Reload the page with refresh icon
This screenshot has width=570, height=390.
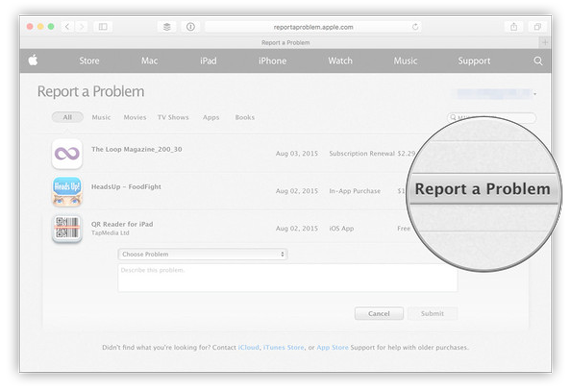pos(415,27)
